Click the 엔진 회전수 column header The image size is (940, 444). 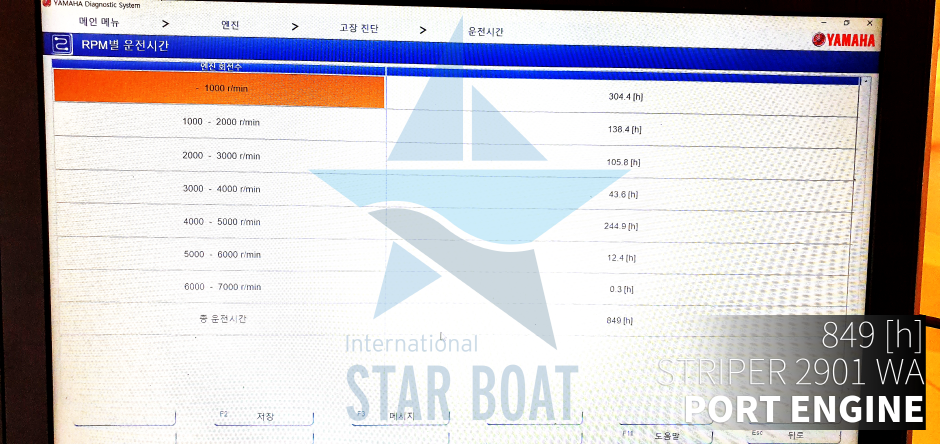219,67
